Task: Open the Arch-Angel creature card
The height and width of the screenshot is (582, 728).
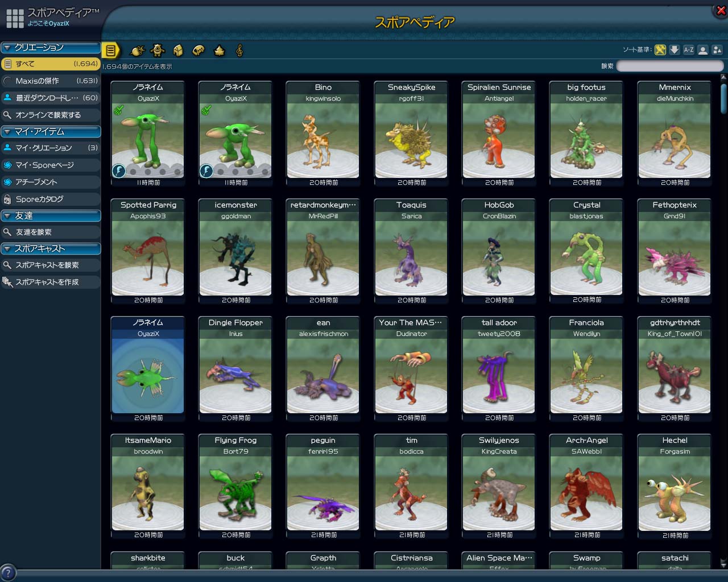Action: pos(586,487)
